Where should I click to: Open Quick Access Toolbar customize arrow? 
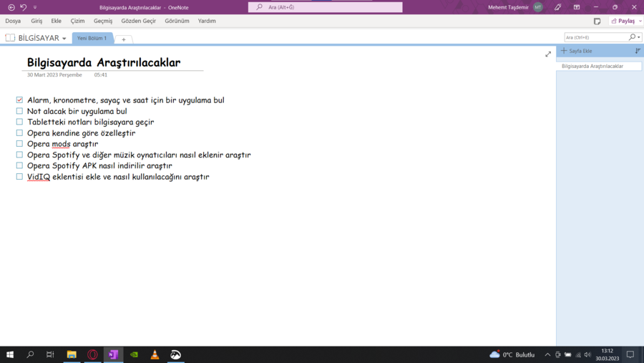35,7
